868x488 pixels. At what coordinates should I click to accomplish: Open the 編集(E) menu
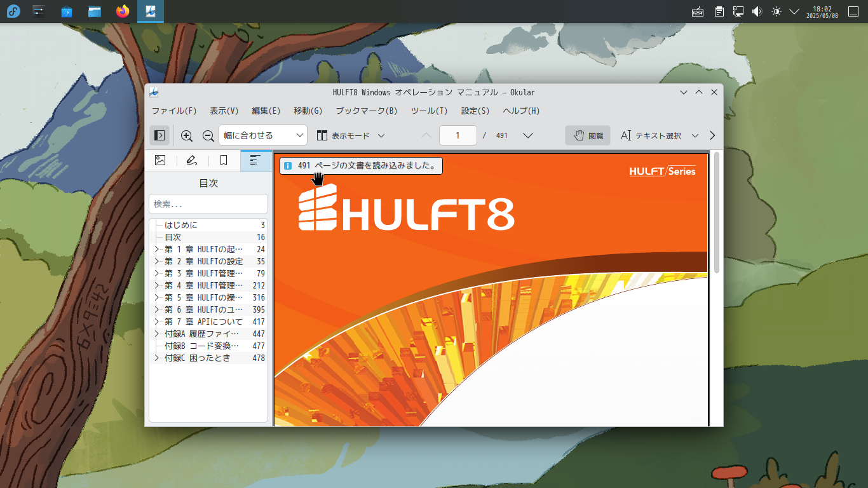pyautogui.click(x=266, y=111)
